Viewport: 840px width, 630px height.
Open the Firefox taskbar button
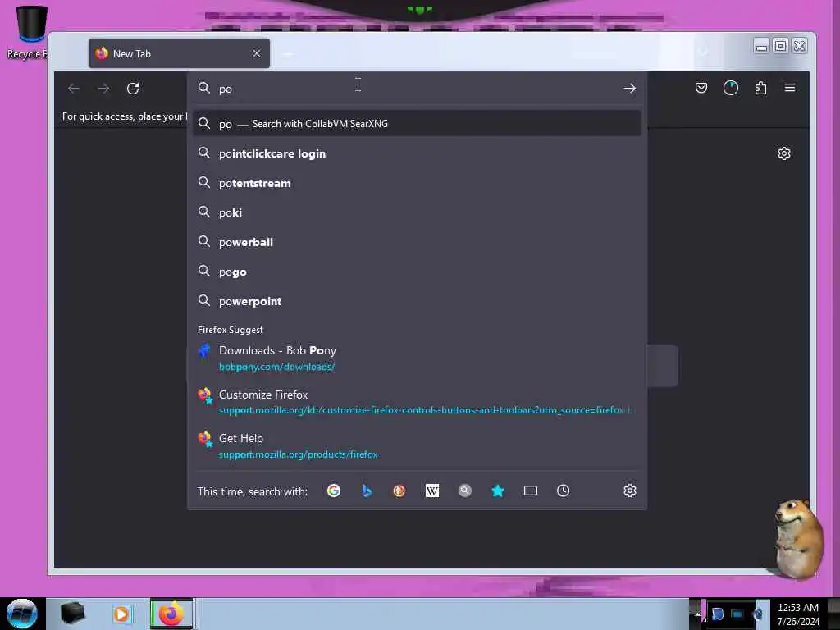171,614
